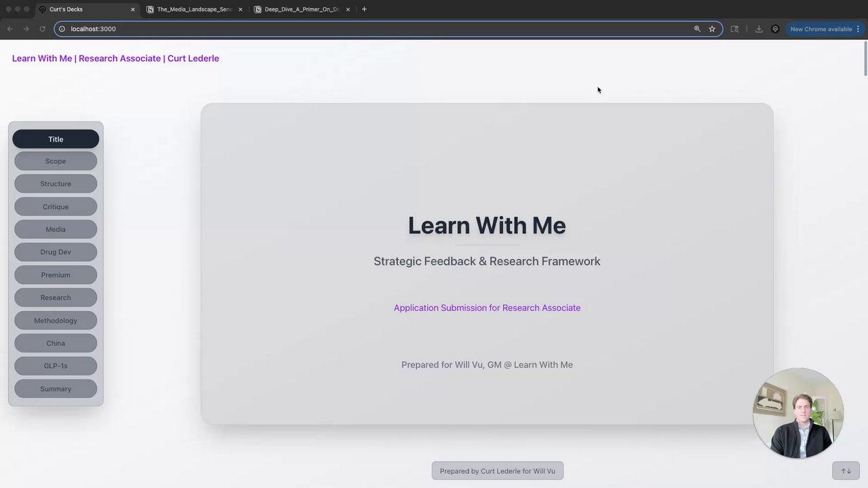Image resolution: width=868 pixels, height=488 pixels.
Task: Navigate to the Drug Dev slide
Action: pos(56,252)
